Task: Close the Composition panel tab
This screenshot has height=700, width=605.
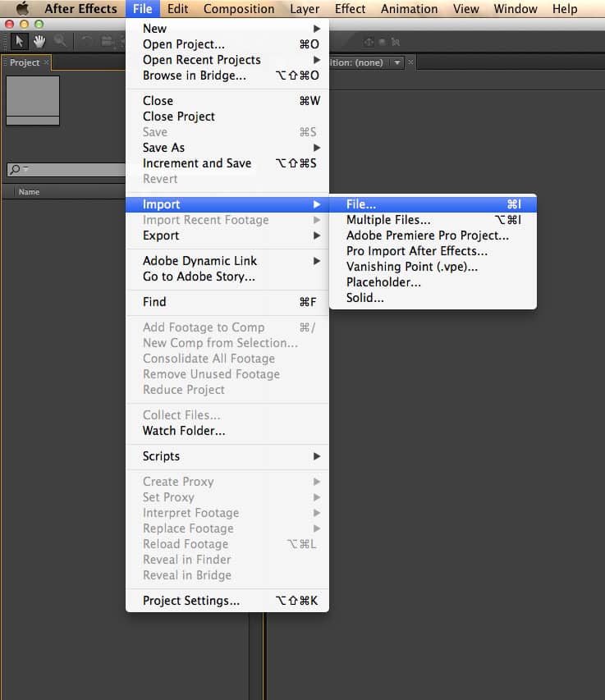Action: pyautogui.click(x=410, y=62)
